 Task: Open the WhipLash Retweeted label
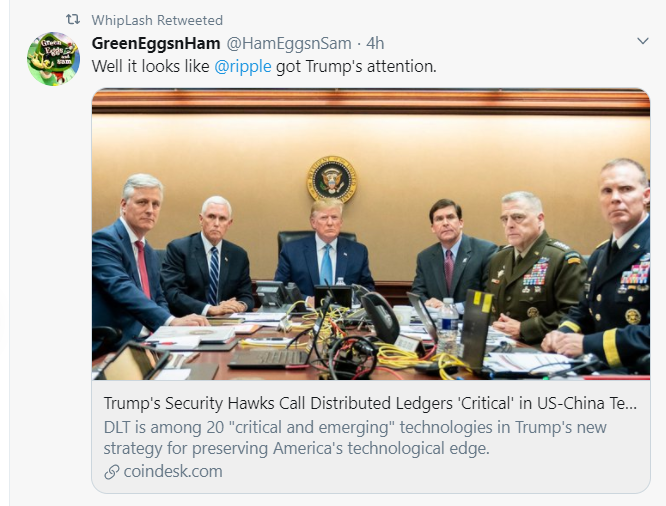click(x=157, y=20)
